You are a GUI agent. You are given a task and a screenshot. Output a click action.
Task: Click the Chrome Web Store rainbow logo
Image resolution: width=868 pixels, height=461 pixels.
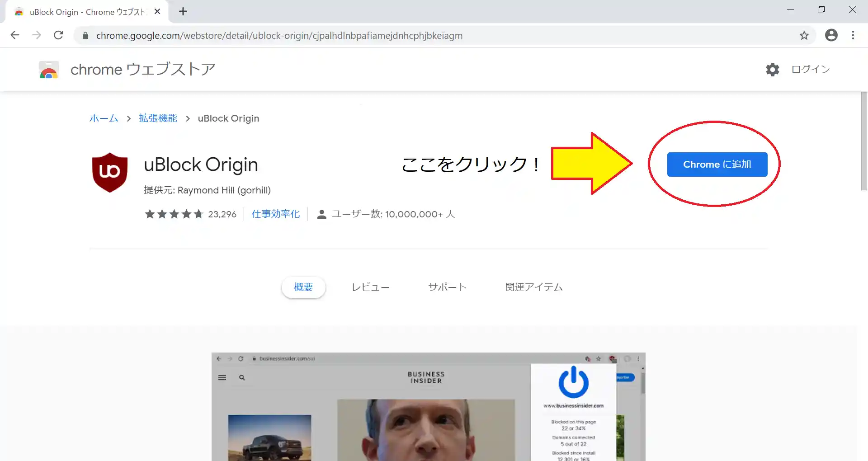click(x=49, y=70)
